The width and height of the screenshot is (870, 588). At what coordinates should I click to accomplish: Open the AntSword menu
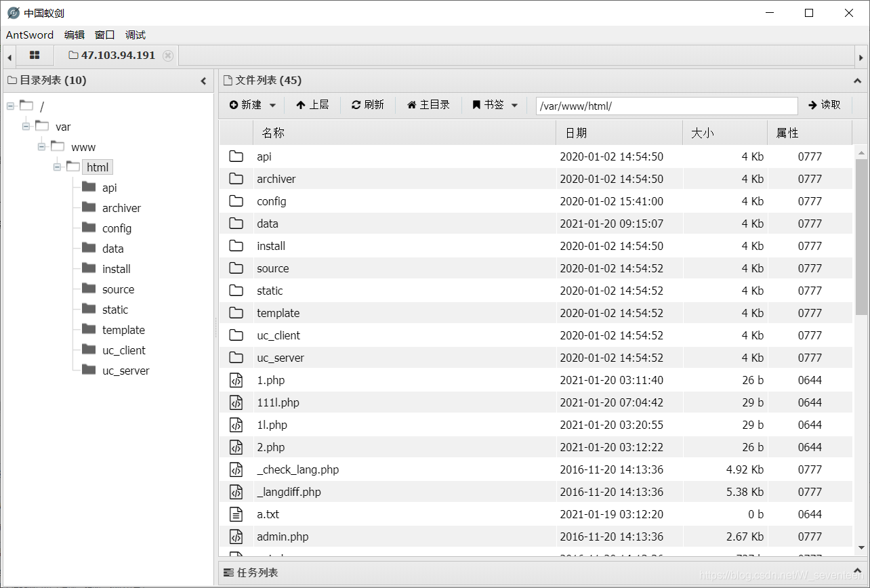tap(30, 35)
